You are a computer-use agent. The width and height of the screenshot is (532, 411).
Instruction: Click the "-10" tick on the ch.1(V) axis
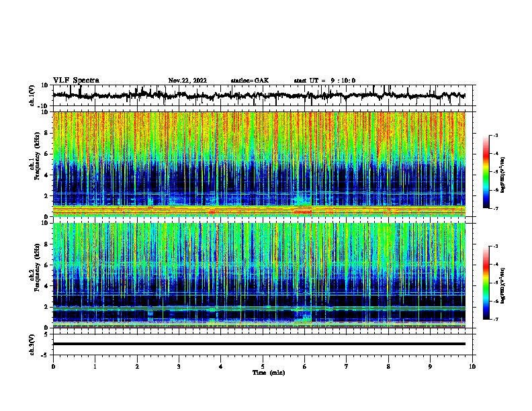click(44, 106)
